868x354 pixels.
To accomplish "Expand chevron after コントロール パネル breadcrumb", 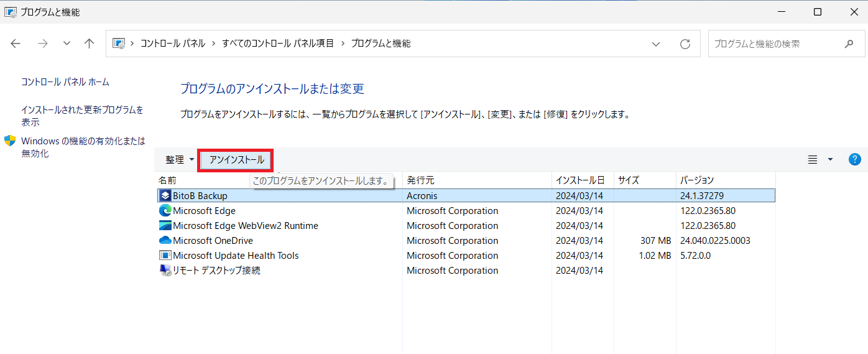I will click(213, 44).
